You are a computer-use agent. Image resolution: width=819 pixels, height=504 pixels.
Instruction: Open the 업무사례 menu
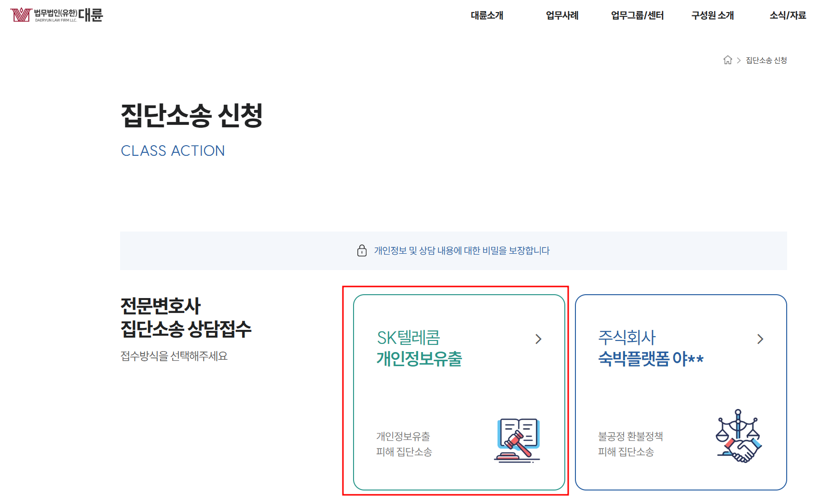click(561, 15)
